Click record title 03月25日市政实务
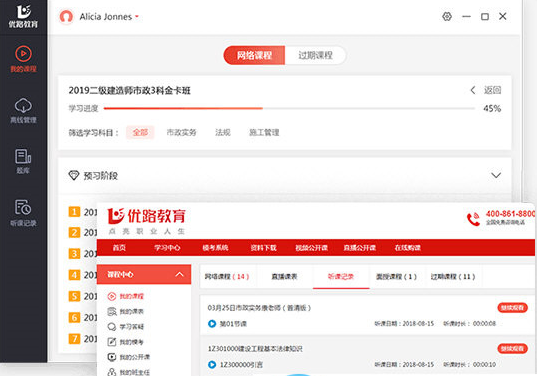The image size is (537, 376). point(259,308)
